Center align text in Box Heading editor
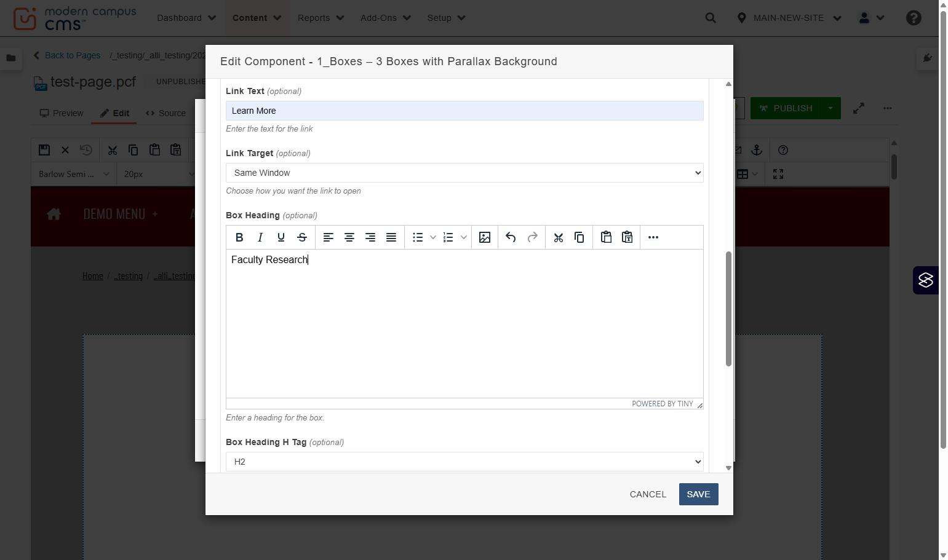The image size is (948, 560). [x=349, y=237]
